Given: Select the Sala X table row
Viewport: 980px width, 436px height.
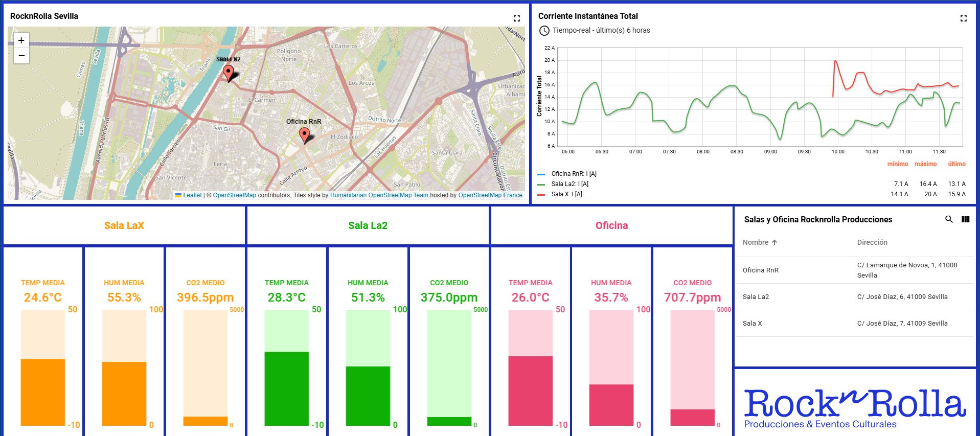Looking at the screenshot, I should click(855, 324).
